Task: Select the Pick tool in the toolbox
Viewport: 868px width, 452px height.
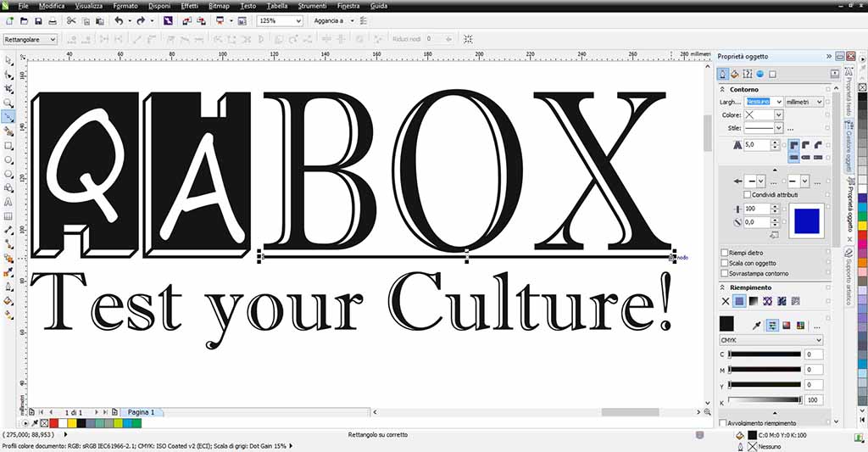Action: [x=8, y=60]
